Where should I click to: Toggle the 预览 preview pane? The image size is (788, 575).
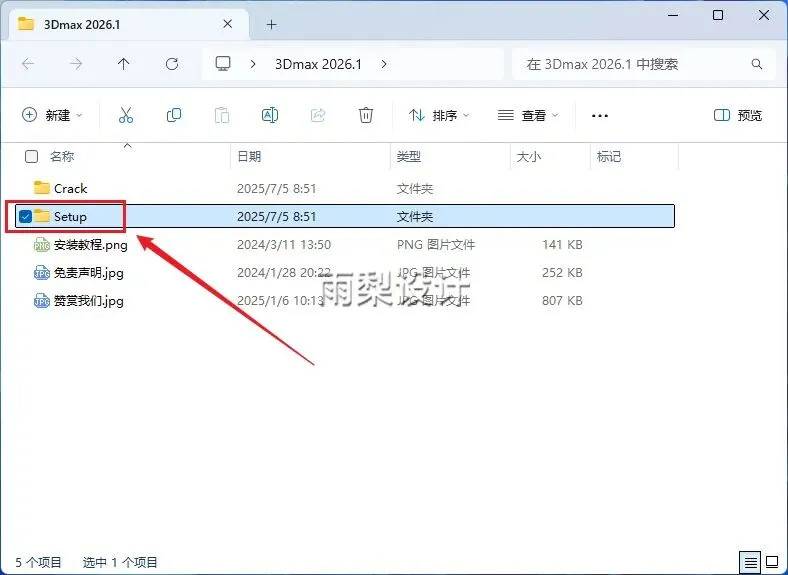click(738, 115)
